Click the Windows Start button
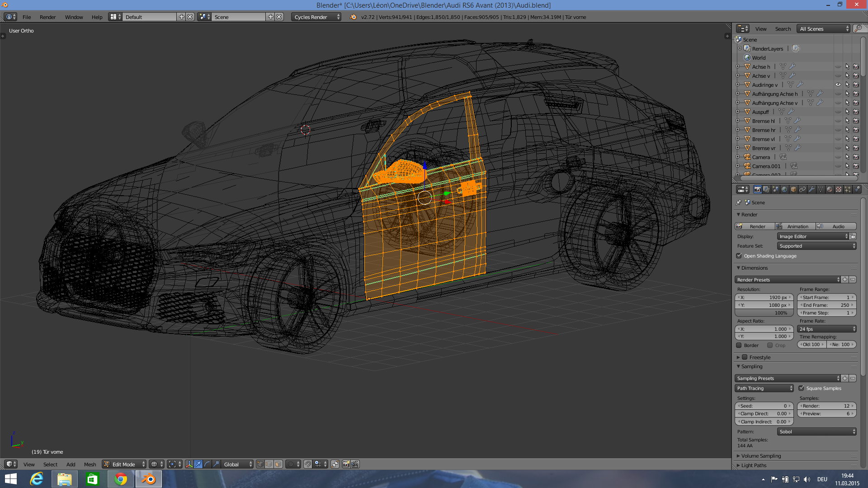Image resolution: width=868 pixels, height=488 pixels. (10, 479)
